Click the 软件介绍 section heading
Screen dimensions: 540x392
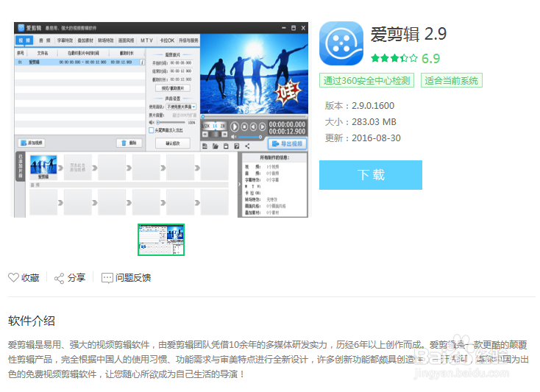coord(32,321)
